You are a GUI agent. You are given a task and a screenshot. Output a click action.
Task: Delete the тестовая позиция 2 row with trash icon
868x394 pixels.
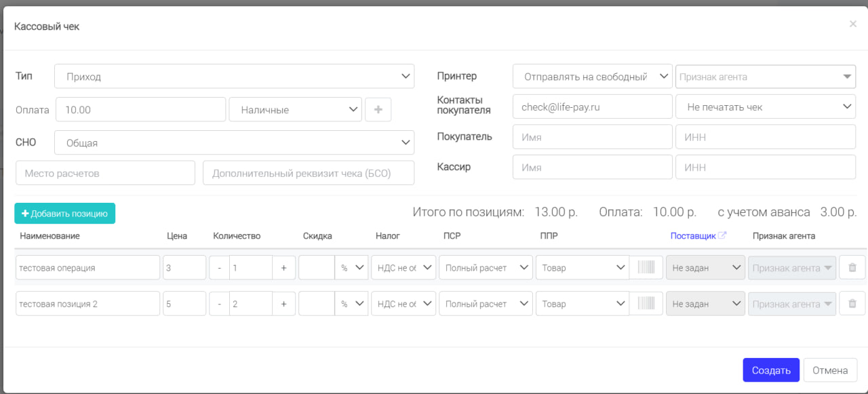point(852,304)
